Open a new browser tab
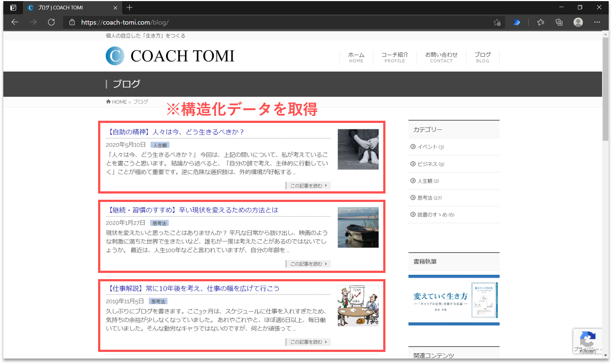Image resolution: width=612 pixels, height=364 pixels. click(130, 7)
